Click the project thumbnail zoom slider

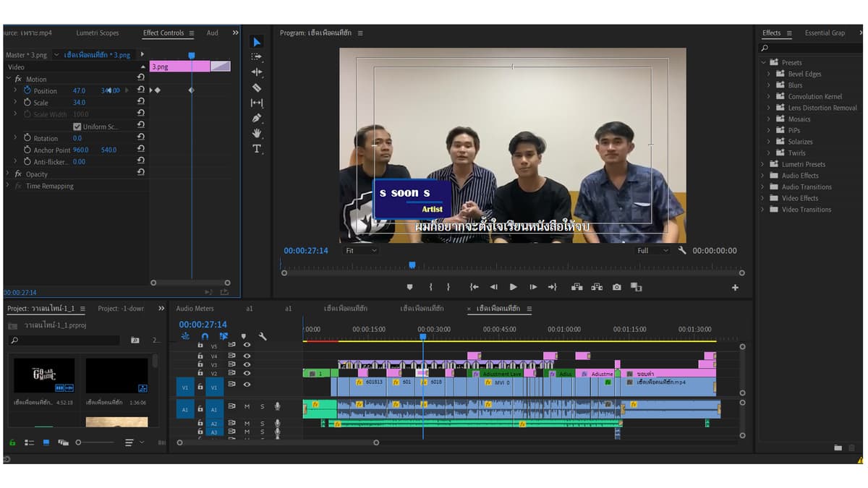[96, 442]
